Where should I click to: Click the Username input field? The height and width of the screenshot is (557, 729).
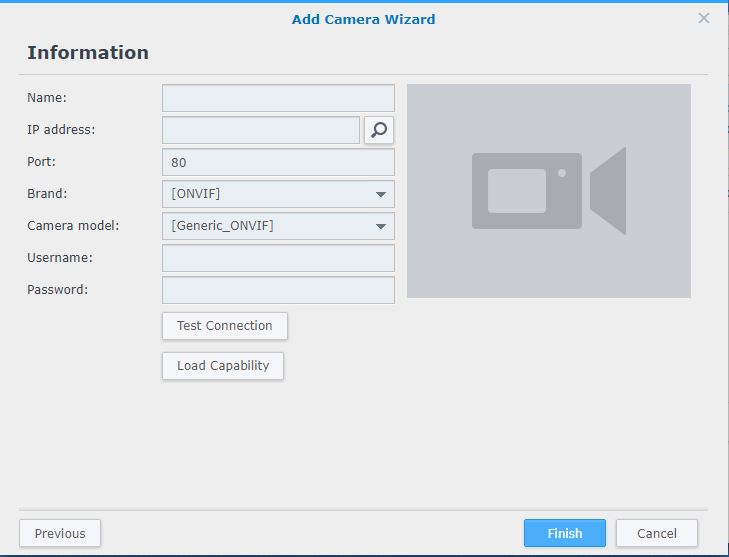[x=278, y=258]
